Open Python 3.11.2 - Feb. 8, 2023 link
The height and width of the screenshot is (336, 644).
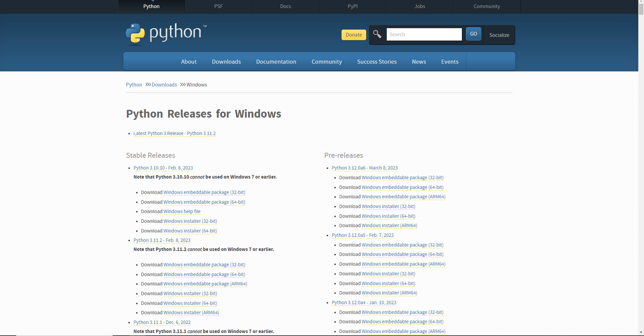(162, 240)
